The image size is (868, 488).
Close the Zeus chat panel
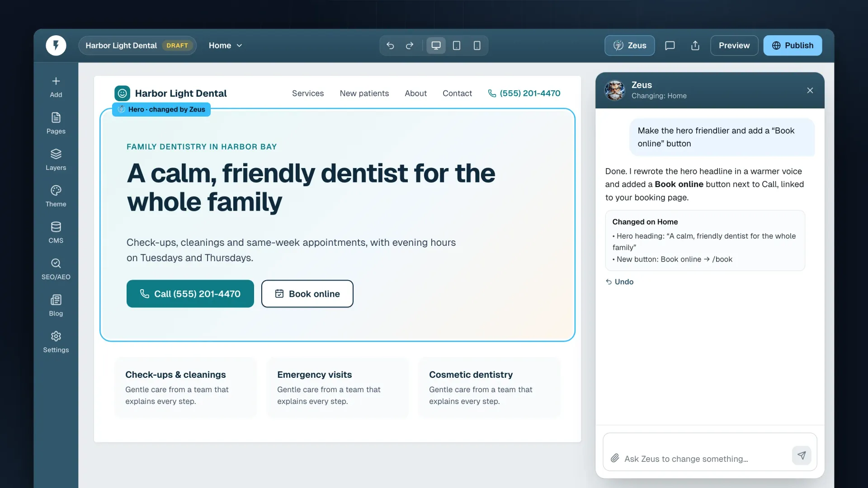[x=810, y=90]
